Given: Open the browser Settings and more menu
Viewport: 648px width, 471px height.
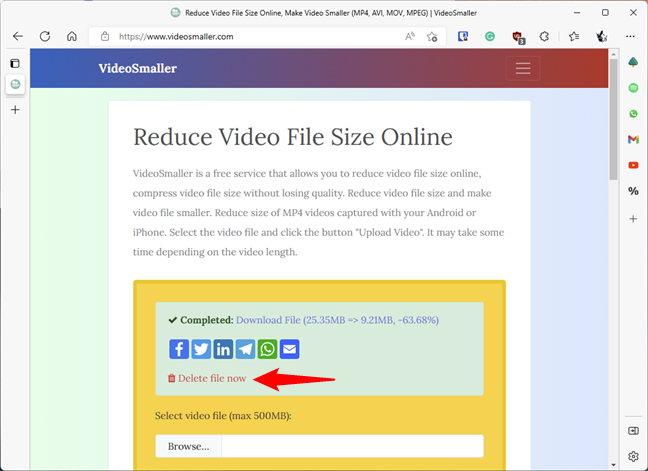Looking at the screenshot, I should (630, 36).
